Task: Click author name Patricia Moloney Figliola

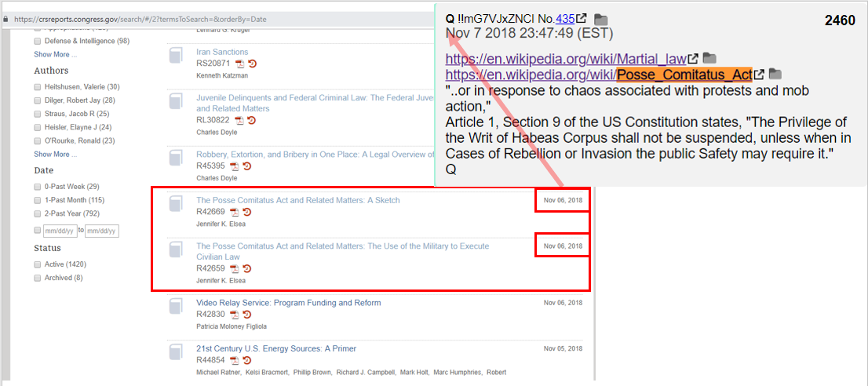Action: [x=232, y=326]
